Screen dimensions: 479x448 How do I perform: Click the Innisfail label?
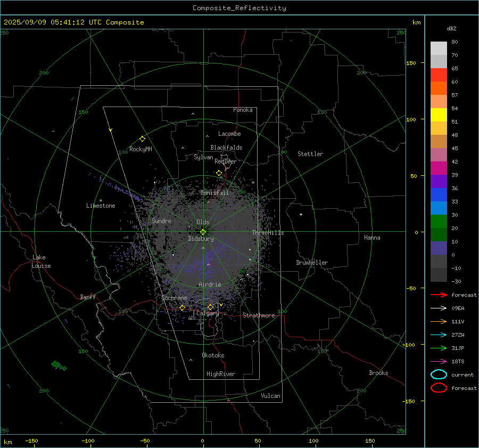[x=214, y=193]
